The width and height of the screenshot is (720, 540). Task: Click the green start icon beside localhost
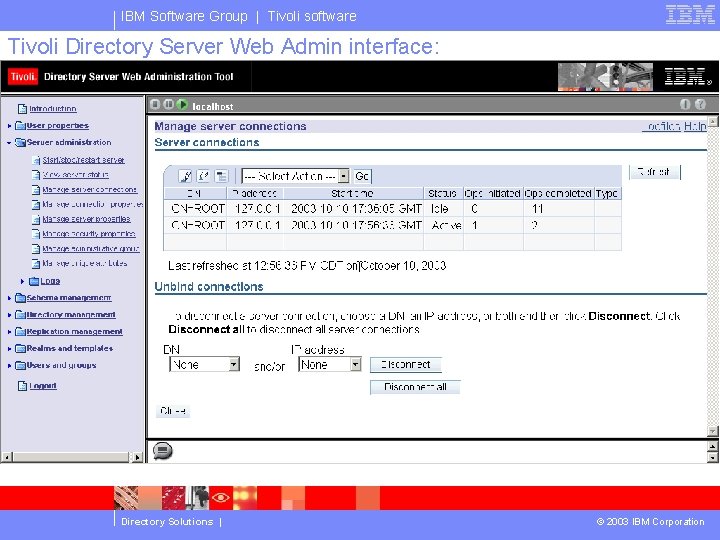pyautogui.click(x=182, y=105)
